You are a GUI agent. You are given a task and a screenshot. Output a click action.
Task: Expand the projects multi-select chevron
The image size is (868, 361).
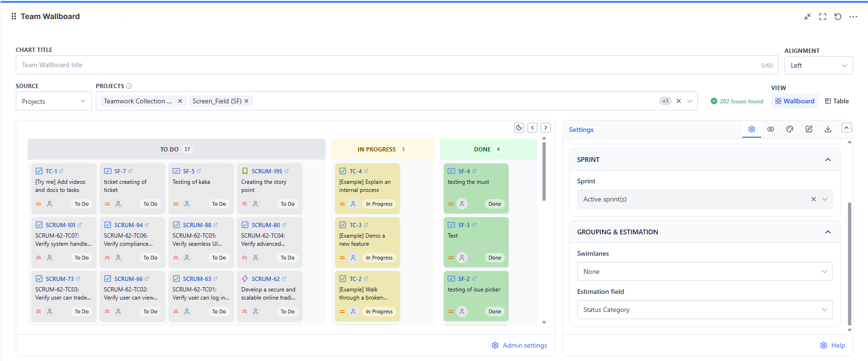[x=690, y=101]
